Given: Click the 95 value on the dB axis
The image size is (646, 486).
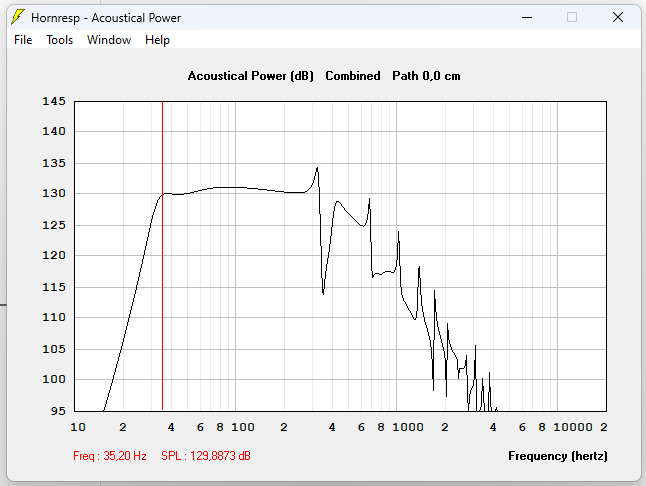Looking at the screenshot, I should [x=58, y=411].
